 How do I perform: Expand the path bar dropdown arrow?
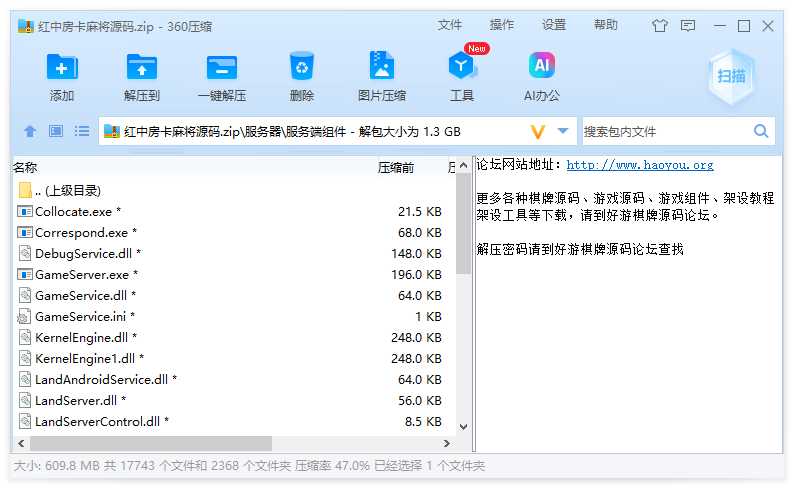pyautogui.click(x=563, y=131)
